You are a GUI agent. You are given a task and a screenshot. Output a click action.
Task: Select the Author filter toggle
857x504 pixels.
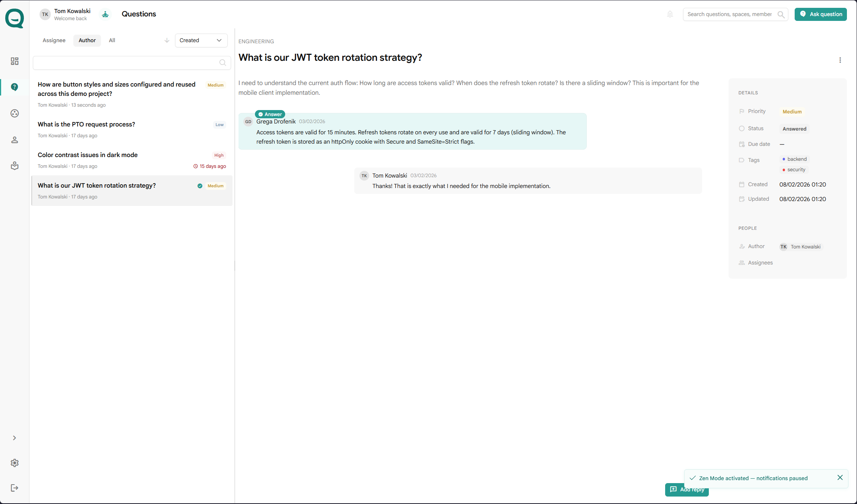coord(87,40)
